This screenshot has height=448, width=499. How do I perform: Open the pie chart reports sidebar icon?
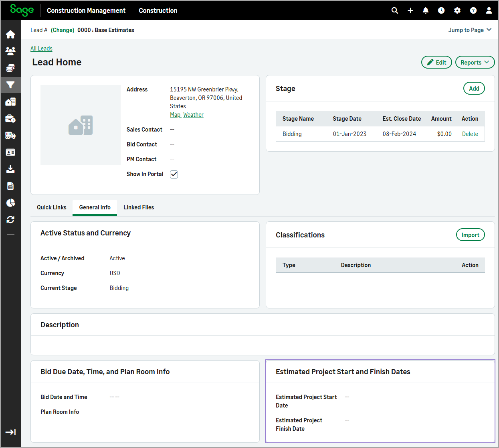click(10, 203)
